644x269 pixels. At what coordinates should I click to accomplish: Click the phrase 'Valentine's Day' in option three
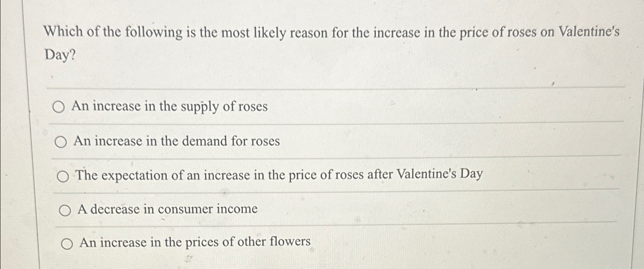[440, 175]
